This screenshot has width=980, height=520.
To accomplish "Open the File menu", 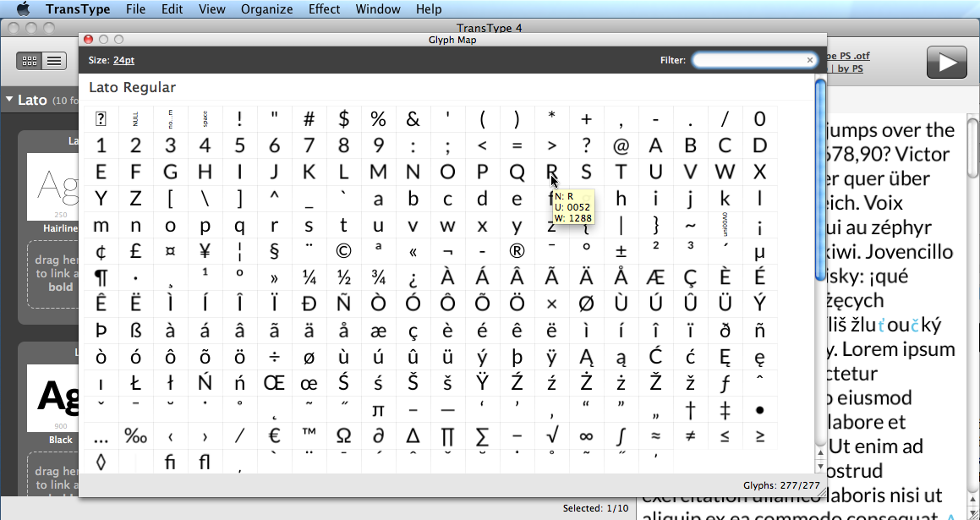I will pos(135,8).
